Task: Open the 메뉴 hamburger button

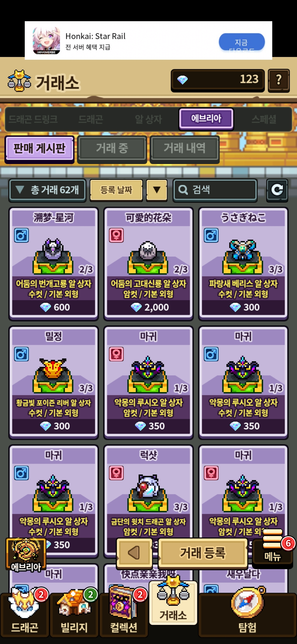Action: pyautogui.click(x=272, y=547)
